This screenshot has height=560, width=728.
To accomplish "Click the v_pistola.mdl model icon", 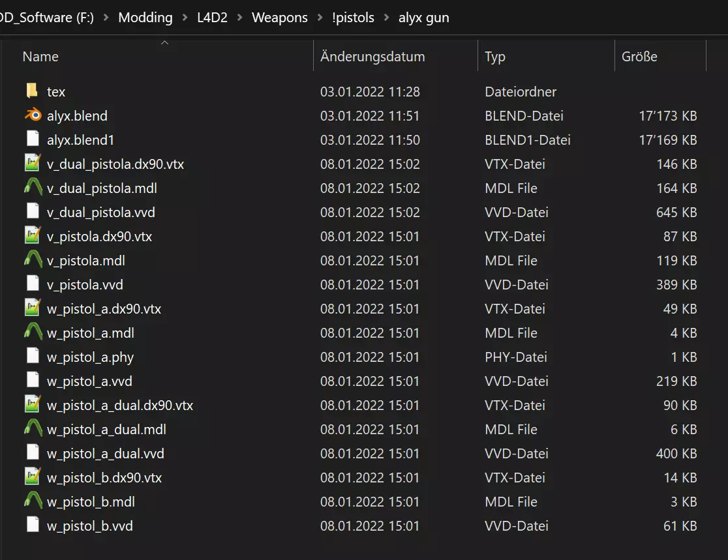I will pos(33,261).
